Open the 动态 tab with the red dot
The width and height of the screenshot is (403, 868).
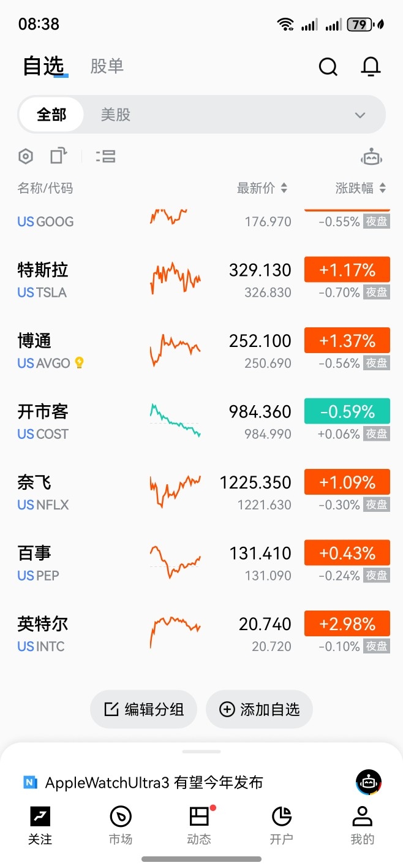coord(199,825)
